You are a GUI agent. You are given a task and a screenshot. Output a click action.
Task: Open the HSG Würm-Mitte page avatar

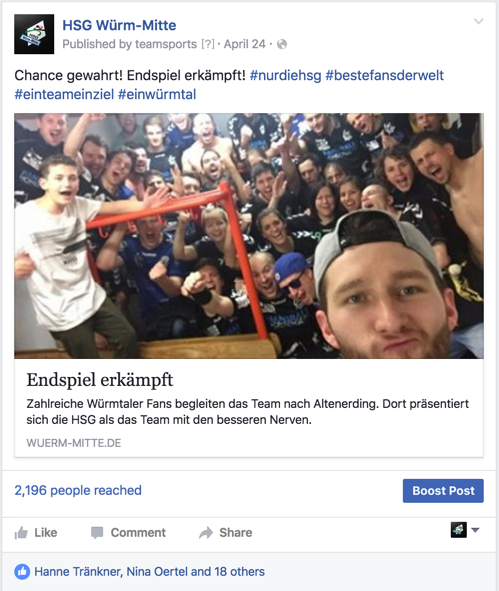point(34,34)
